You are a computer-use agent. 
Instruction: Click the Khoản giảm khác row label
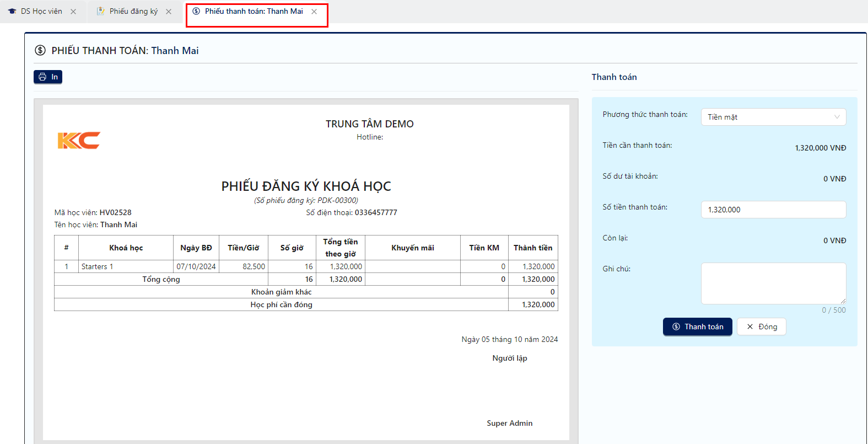pos(281,292)
